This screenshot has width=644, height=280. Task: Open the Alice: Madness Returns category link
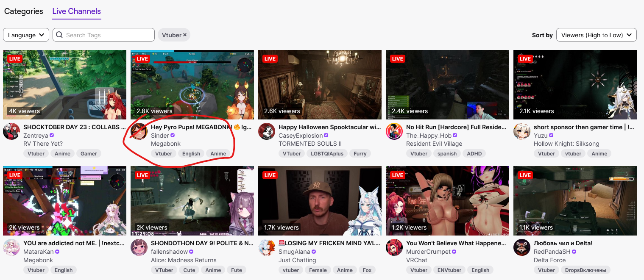pyautogui.click(x=184, y=260)
